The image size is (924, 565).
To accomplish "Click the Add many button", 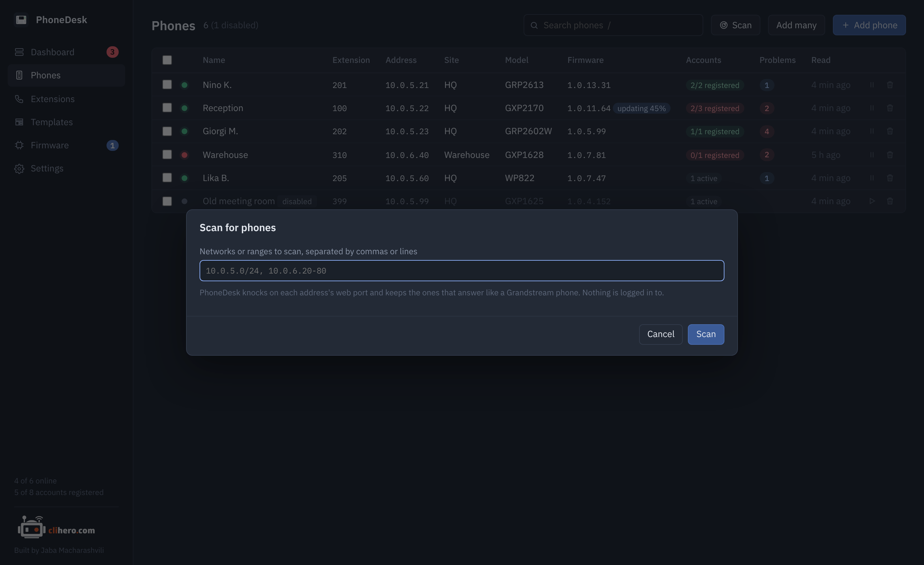I will (796, 25).
